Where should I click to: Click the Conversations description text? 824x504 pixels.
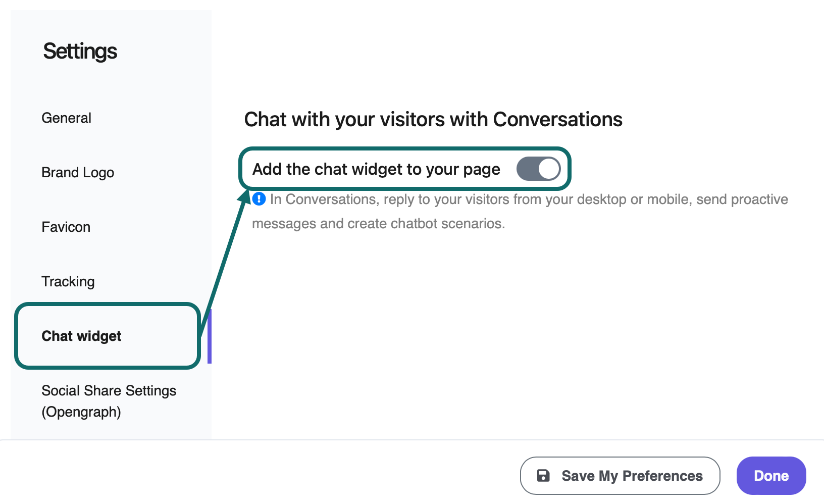[x=520, y=211]
